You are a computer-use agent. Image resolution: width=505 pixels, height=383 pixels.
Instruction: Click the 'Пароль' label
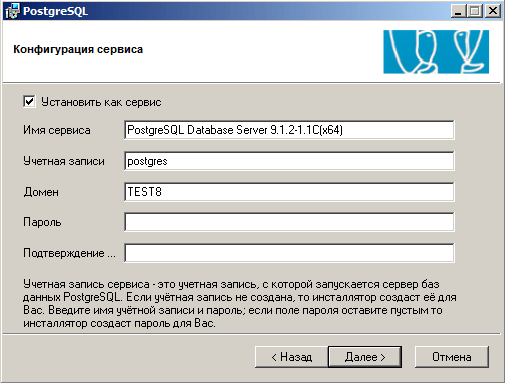(42, 222)
